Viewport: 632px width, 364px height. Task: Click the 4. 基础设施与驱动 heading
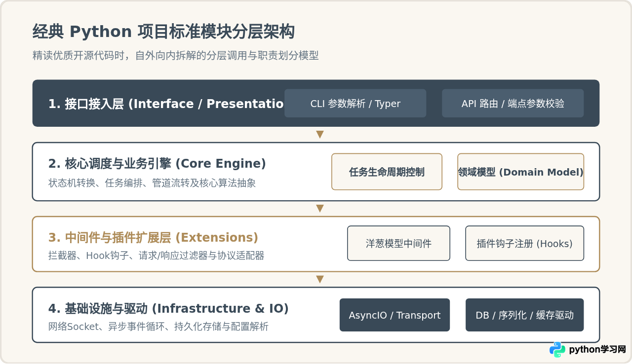coord(168,308)
